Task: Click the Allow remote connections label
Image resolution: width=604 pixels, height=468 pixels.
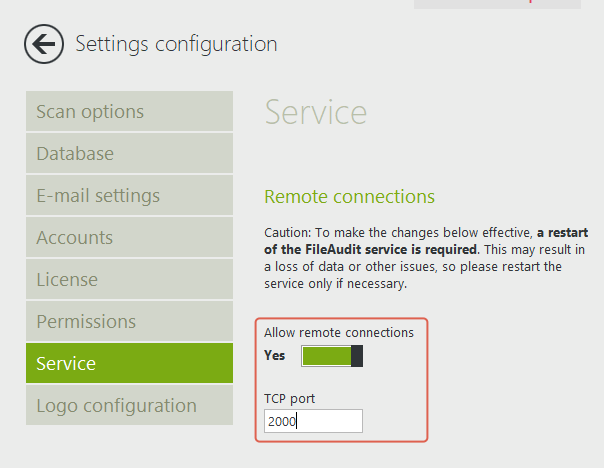Action: (x=338, y=332)
